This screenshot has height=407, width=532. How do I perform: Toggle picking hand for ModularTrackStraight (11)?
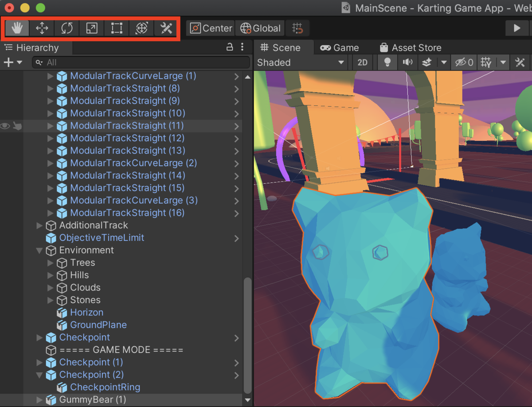(x=17, y=126)
